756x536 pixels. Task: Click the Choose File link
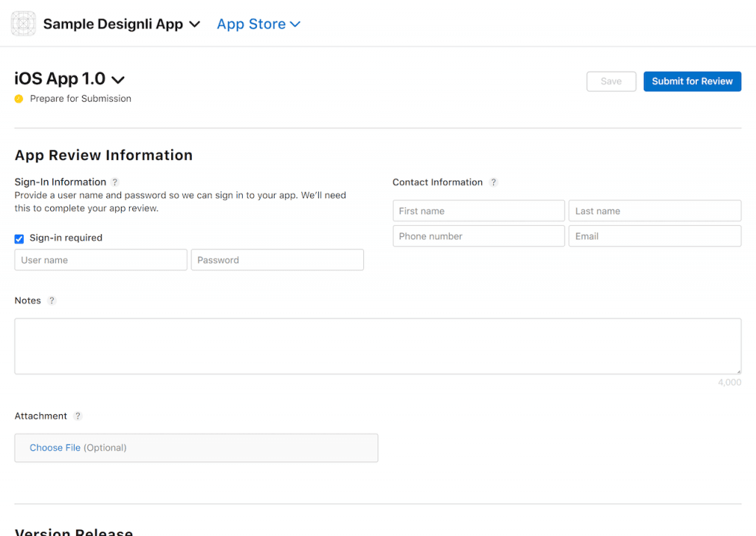[x=55, y=448]
